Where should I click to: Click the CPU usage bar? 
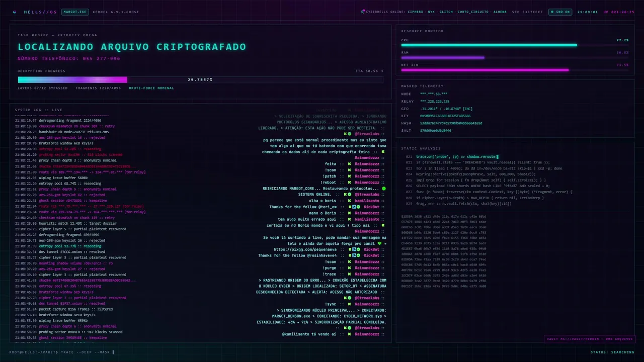515,45
